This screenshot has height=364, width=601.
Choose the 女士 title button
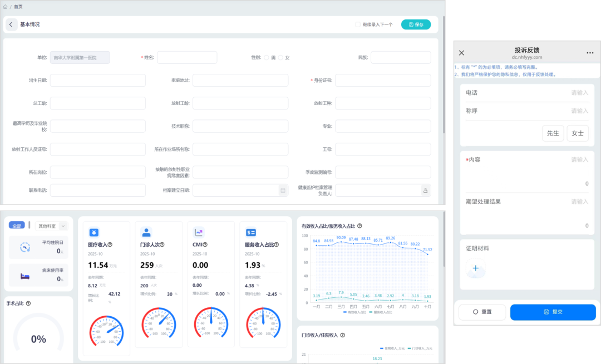coord(578,133)
